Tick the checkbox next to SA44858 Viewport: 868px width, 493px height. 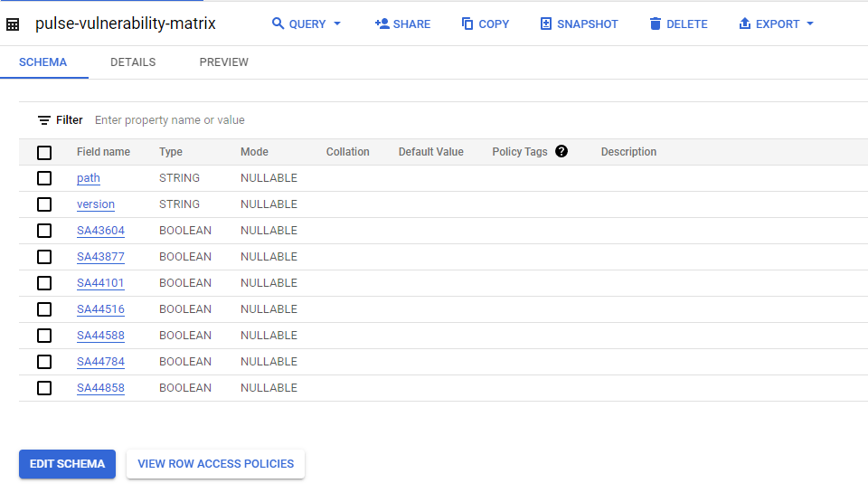pyautogui.click(x=44, y=388)
